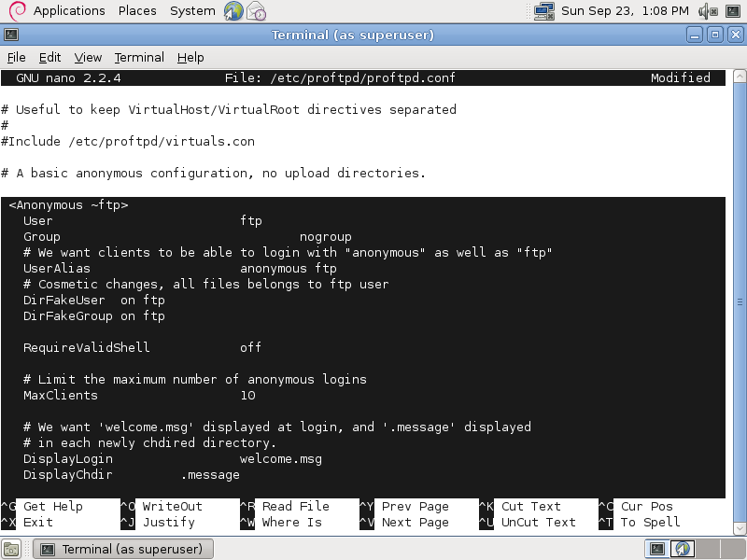Click the 'Justify' nano shortcut
Screen dimensions: 747x560
pyautogui.click(x=169, y=523)
